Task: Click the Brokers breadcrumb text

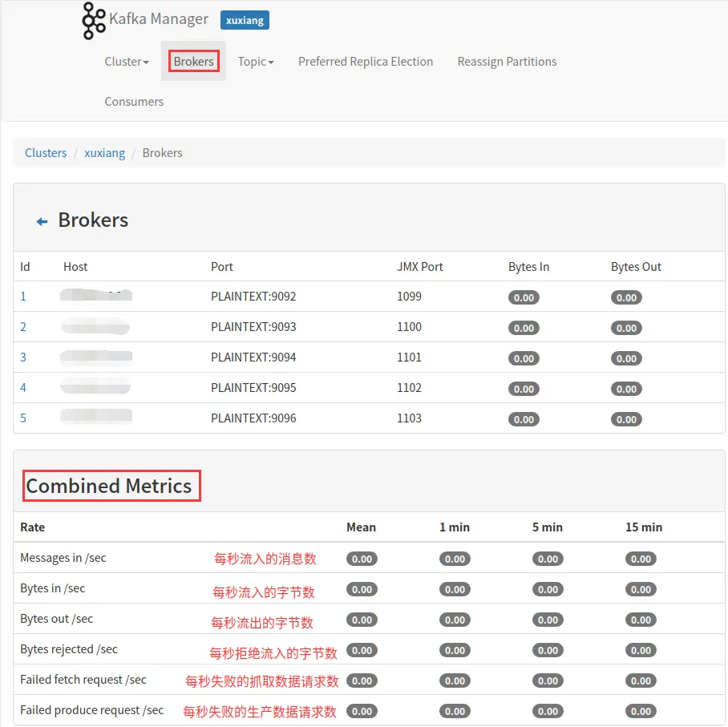Action: pyautogui.click(x=162, y=153)
